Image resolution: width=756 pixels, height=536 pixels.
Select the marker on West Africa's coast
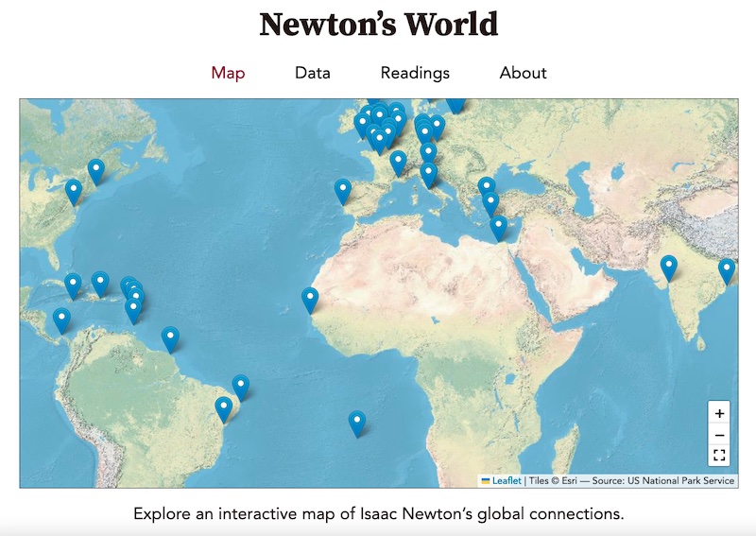[310, 300]
